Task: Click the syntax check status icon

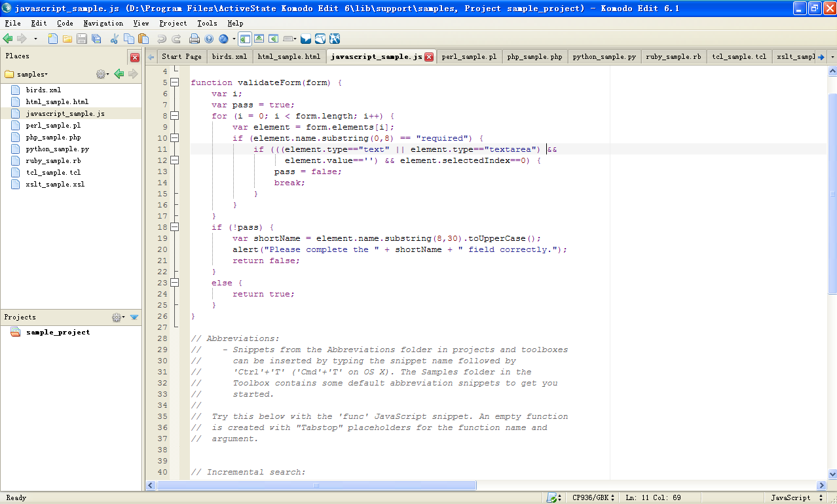Action: tap(552, 497)
